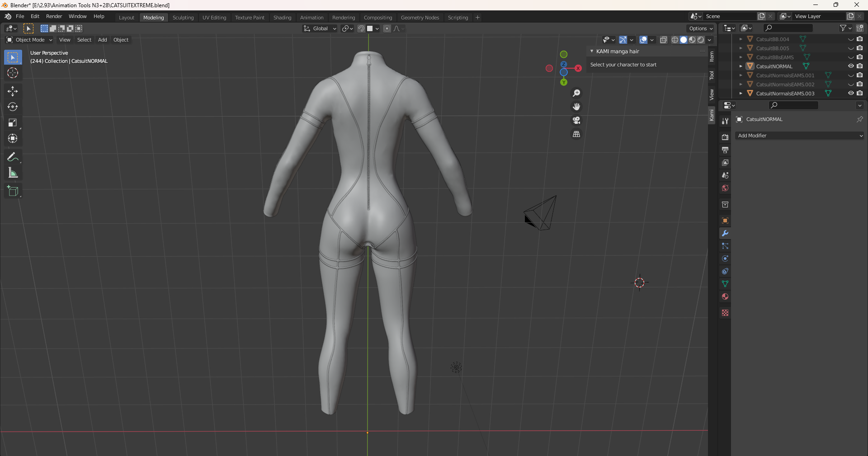Open the viewport Add menu
Screen dimensions: 868x456
pos(103,40)
